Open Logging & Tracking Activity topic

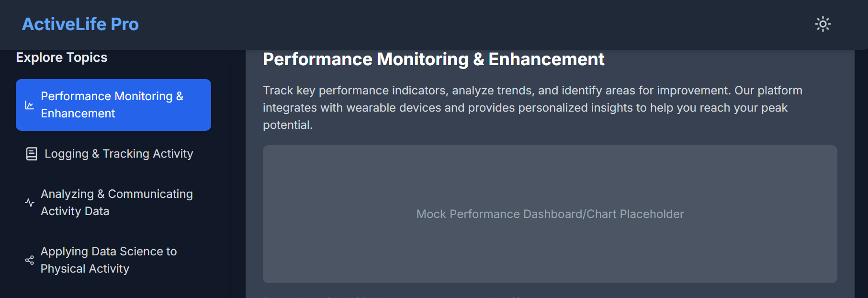tap(119, 154)
